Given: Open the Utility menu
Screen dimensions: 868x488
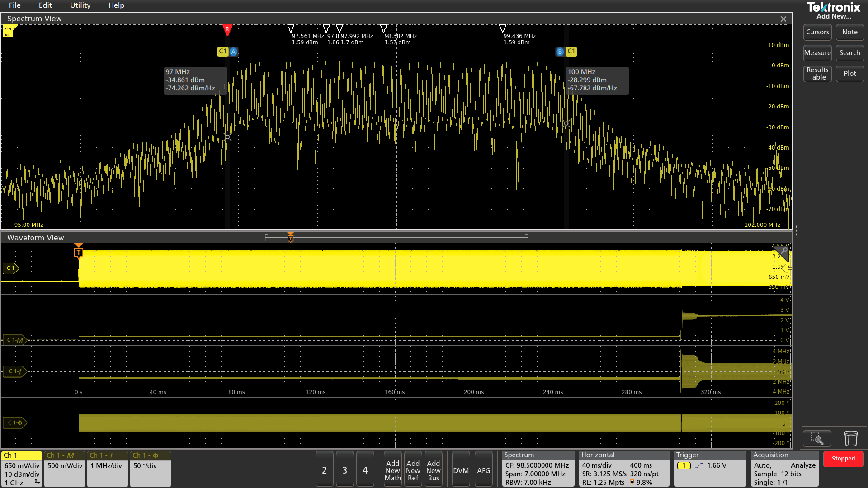Looking at the screenshot, I should click(x=80, y=5).
